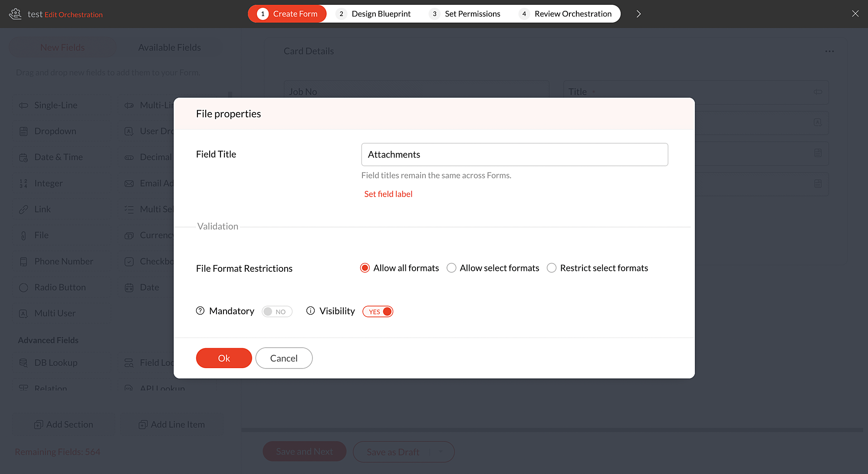Cancel the File properties dialog
This screenshot has width=868, height=474.
[x=284, y=358]
